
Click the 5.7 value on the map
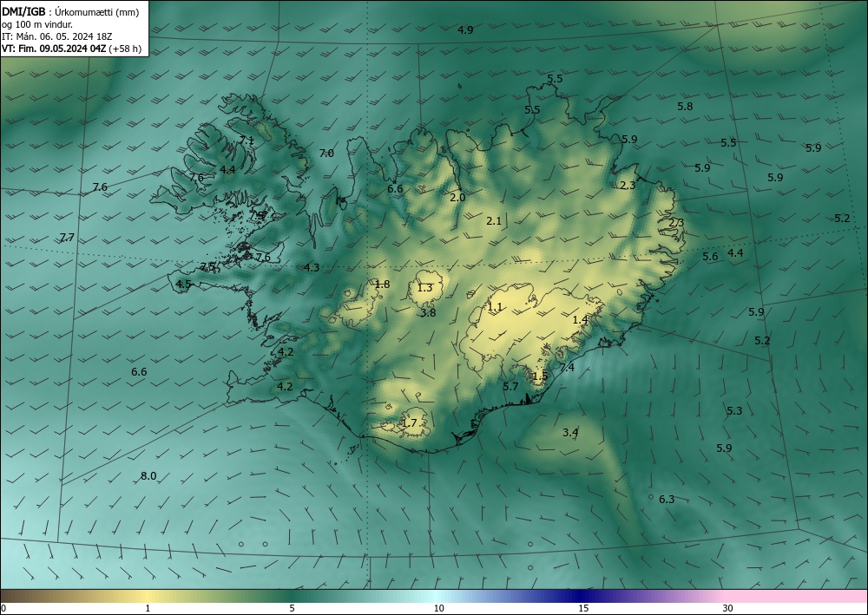point(510,386)
